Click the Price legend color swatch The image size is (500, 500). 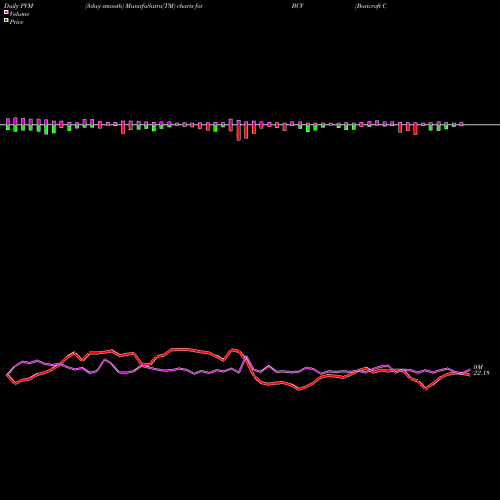click(x=6, y=21)
